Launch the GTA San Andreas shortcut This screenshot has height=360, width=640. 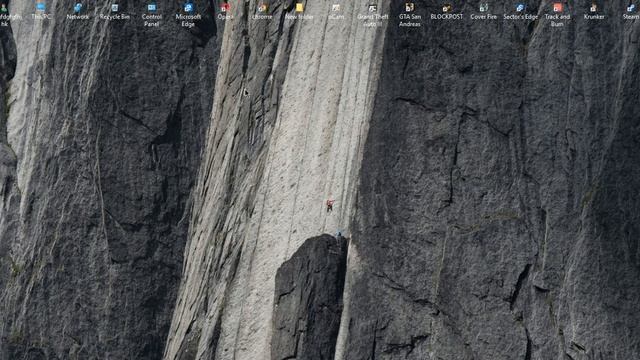pos(410,14)
